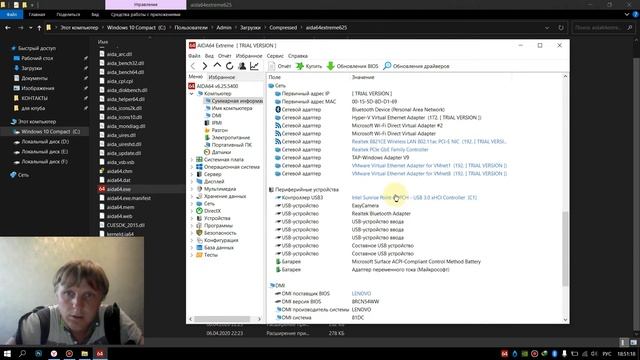Collapse the Компьютер tree node
The width and height of the screenshot is (640, 360).
(x=191, y=93)
